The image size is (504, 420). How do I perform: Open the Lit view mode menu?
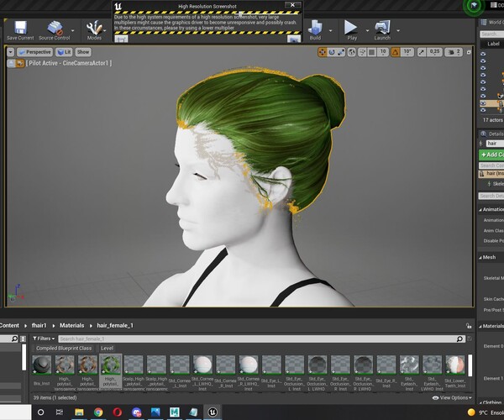64,52
